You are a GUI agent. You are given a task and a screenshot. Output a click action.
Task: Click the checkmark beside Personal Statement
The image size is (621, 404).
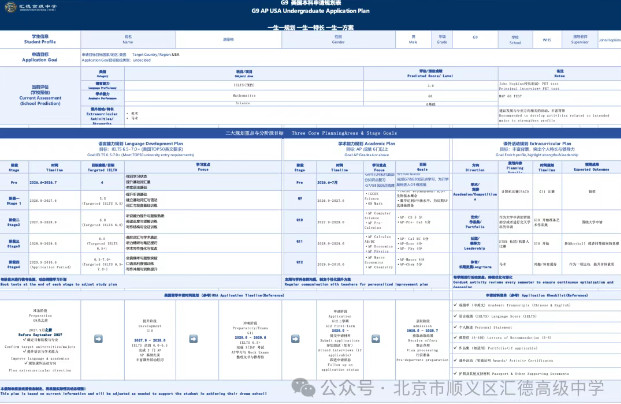pyautogui.click(x=455, y=327)
